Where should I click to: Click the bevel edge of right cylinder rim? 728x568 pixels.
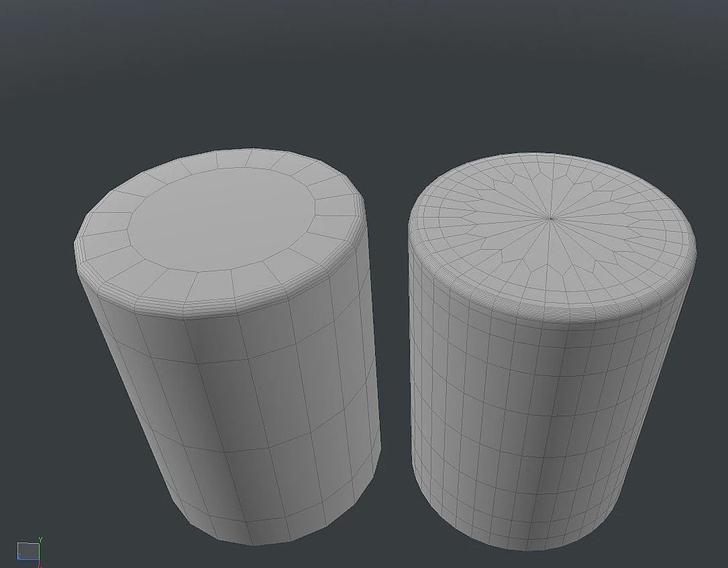[x=552, y=320]
